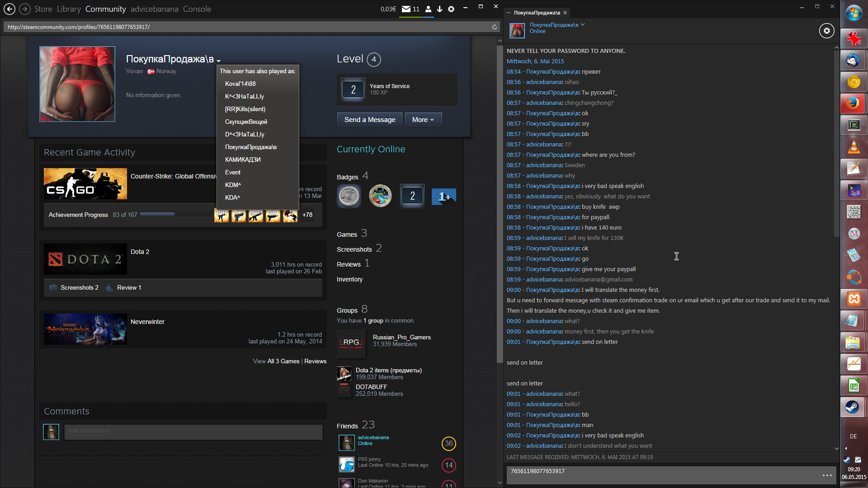Open the Steam settings gear in the header

pos(451,9)
